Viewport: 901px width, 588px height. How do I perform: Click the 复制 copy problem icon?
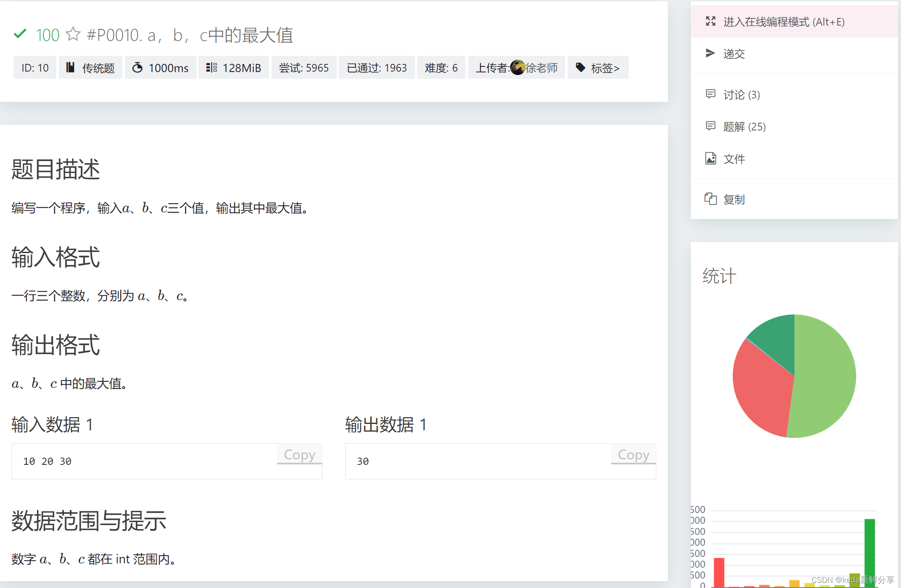pyautogui.click(x=710, y=199)
